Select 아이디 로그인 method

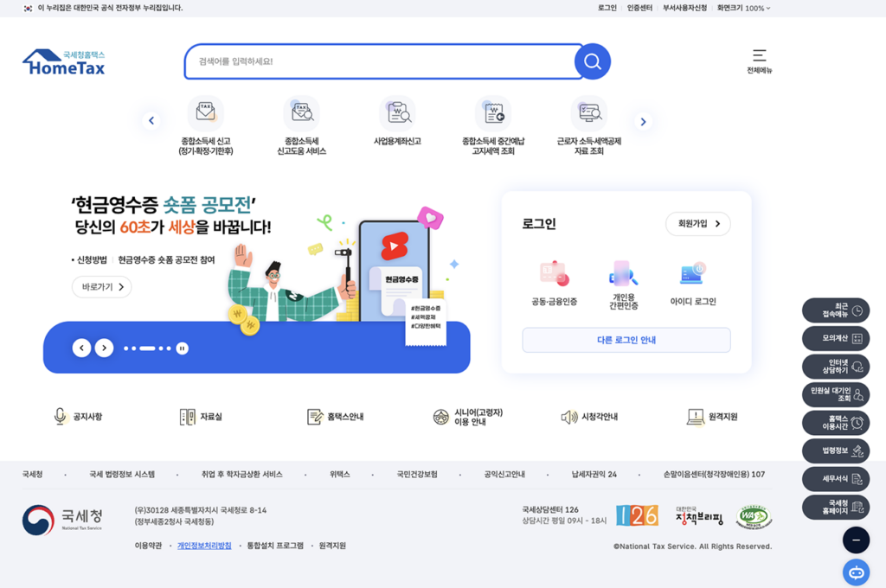[x=693, y=284]
